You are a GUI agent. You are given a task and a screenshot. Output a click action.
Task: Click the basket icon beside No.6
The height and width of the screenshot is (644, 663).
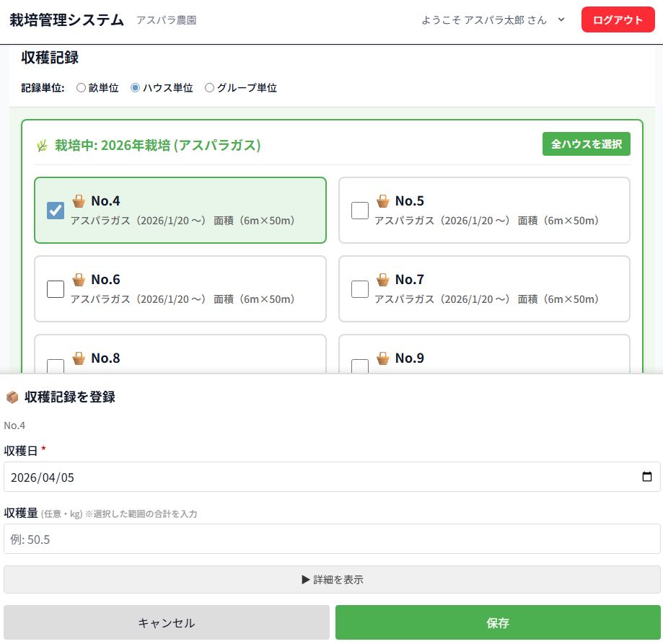coord(79,279)
